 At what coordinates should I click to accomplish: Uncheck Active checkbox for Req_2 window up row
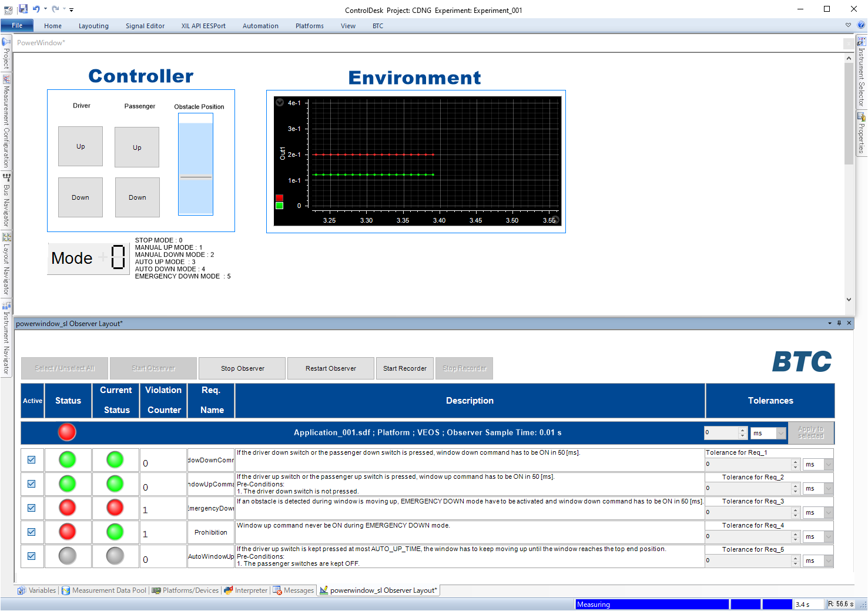pyautogui.click(x=32, y=484)
